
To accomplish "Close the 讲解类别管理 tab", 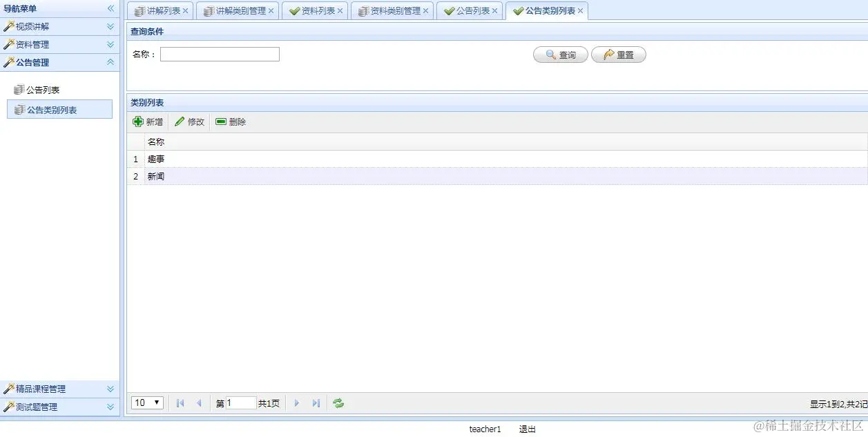I will point(271,11).
